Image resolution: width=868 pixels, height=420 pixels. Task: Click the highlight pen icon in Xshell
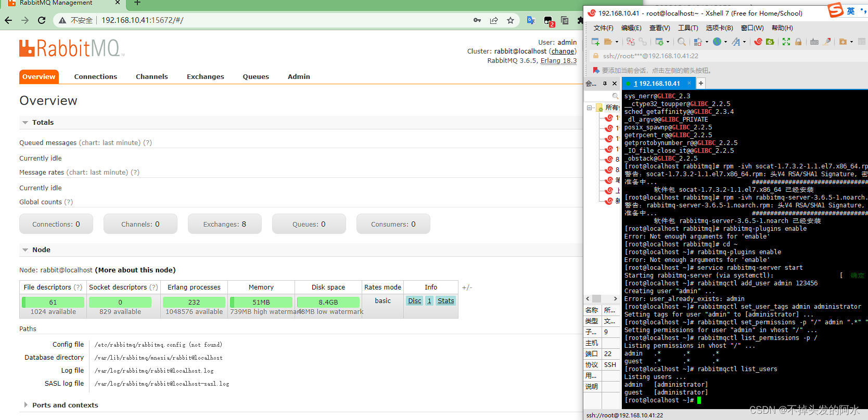tap(827, 42)
